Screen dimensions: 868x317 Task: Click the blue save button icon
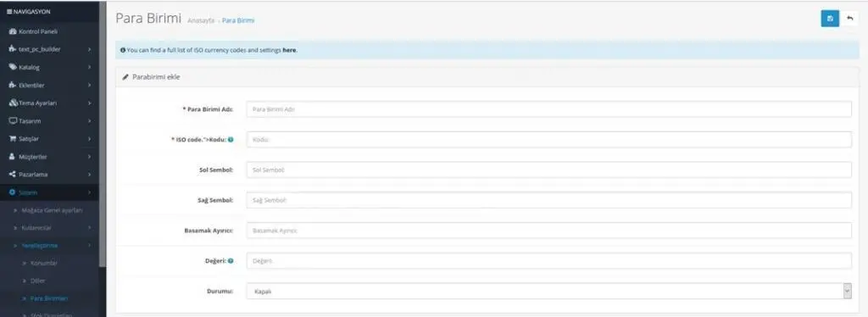[x=829, y=19]
